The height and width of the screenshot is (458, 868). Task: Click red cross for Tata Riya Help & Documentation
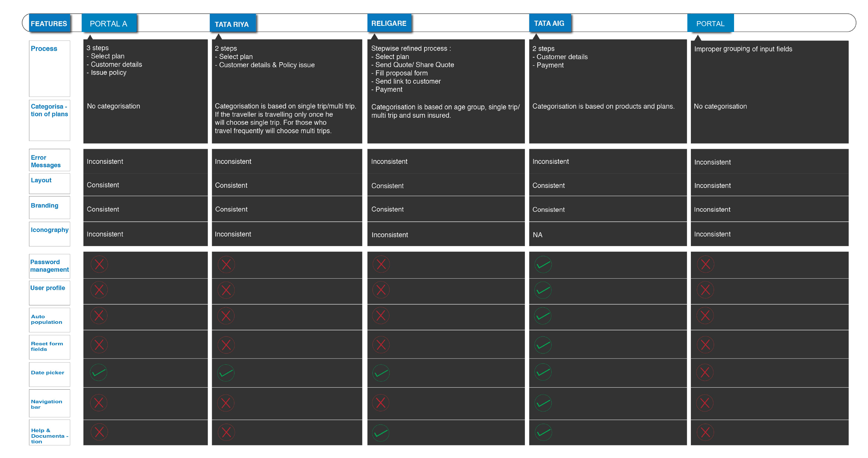[x=226, y=432]
